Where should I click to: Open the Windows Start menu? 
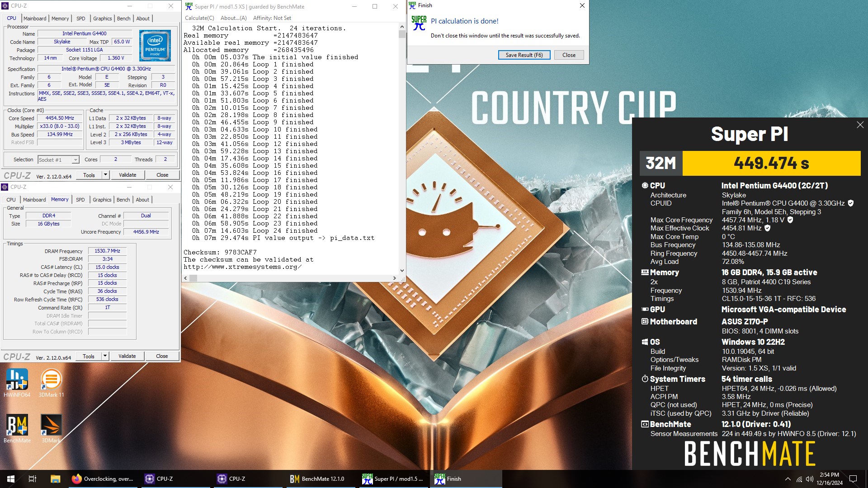point(11,479)
